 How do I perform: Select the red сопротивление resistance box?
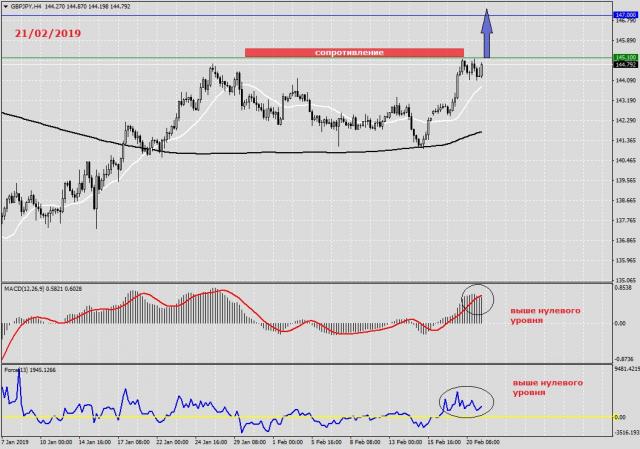[353, 52]
